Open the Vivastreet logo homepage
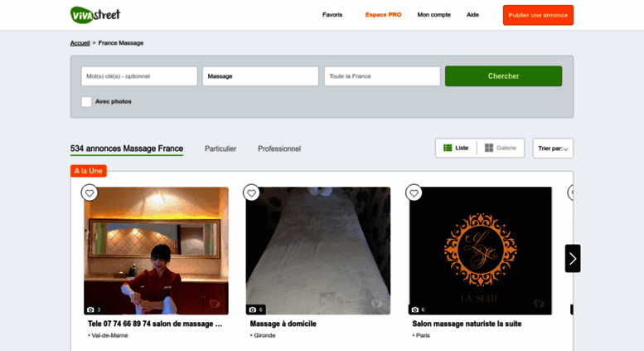644x351 pixels. tap(95, 15)
